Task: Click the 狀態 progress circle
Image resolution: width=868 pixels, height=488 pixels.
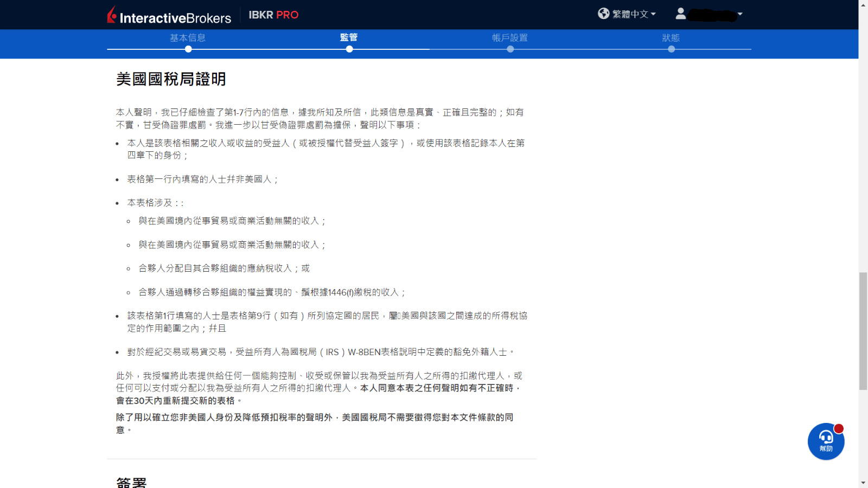Action: [x=672, y=49]
